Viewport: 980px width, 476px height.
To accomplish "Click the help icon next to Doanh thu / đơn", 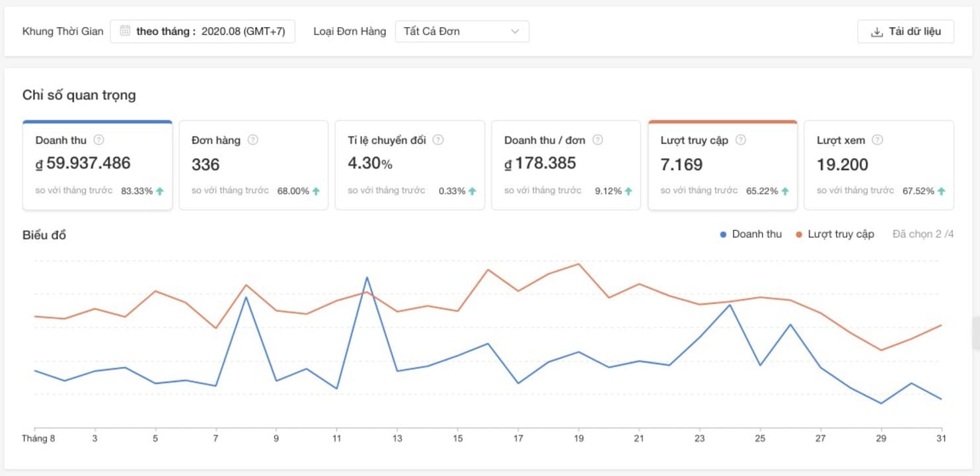I will [598, 140].
